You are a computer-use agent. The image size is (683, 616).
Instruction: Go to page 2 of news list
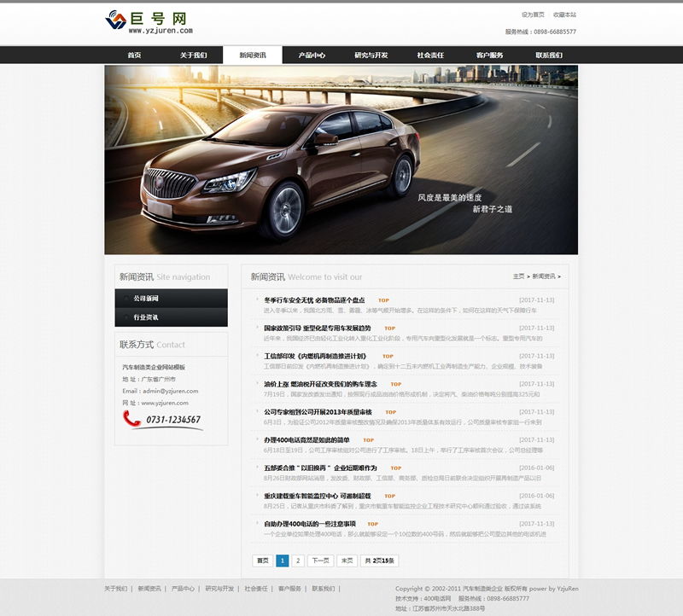coord(298,561)
